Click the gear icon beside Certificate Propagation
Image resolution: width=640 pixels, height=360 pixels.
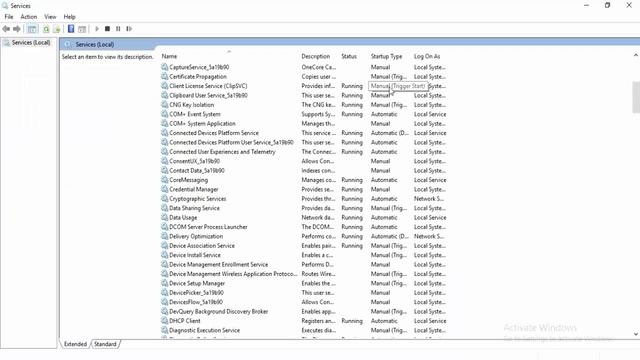point(164,76)
